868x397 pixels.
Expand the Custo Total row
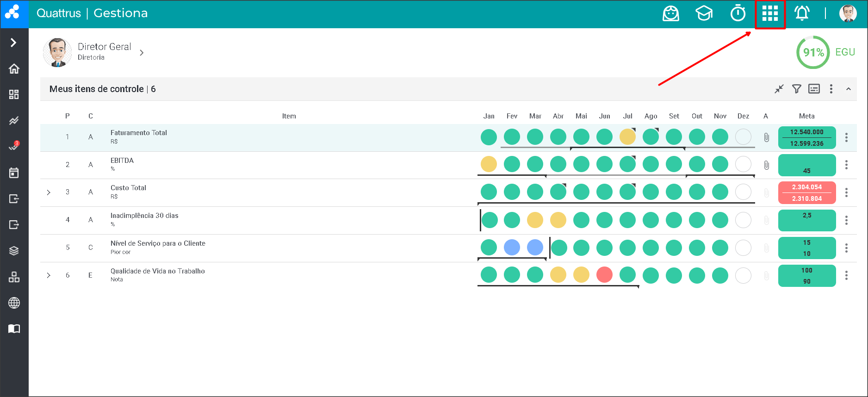coord(49,192)
